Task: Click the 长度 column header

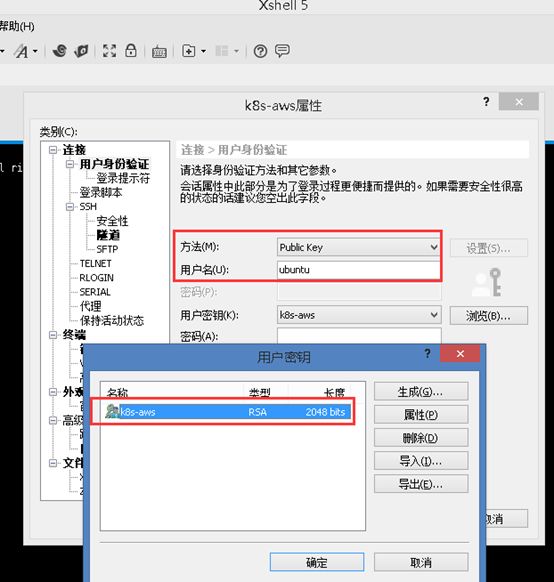Action: click(334, 392)
